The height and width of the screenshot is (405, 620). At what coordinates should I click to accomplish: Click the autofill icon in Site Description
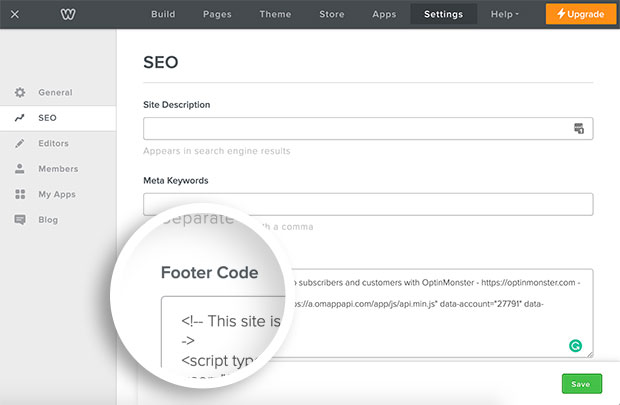click(579, 129)
